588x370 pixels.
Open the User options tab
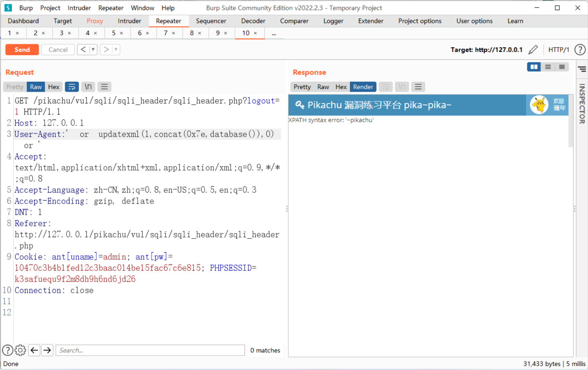[x=475, y=21]
